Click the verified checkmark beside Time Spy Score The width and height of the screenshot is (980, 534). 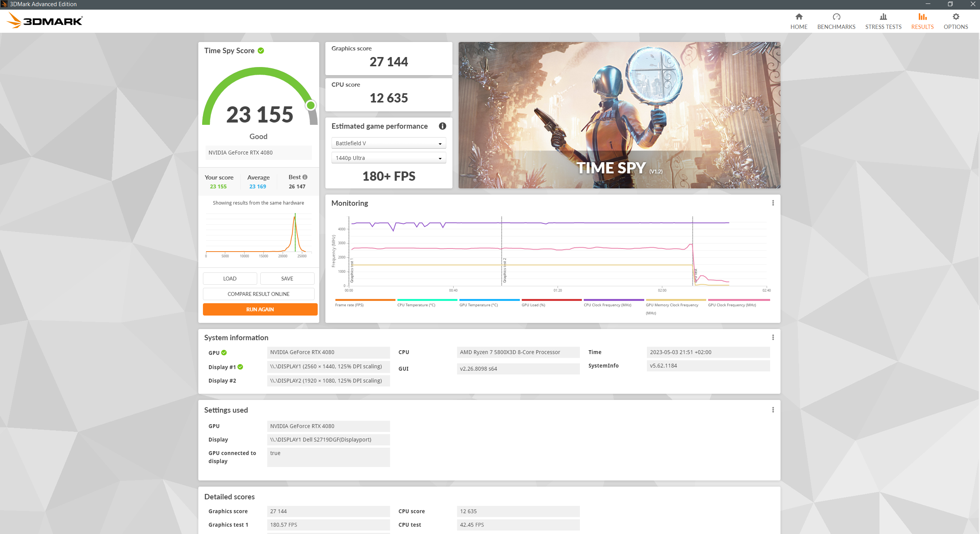(261, 50)
